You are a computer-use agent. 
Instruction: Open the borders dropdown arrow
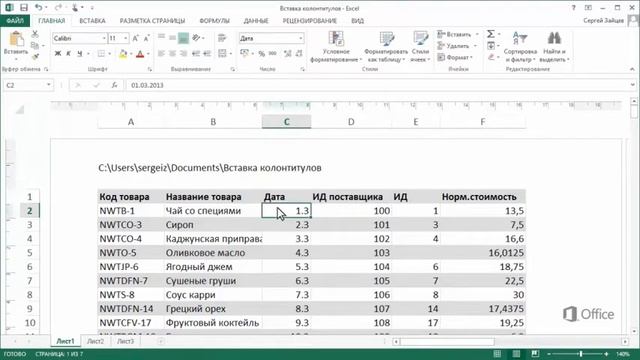click(x=110, y=54)
